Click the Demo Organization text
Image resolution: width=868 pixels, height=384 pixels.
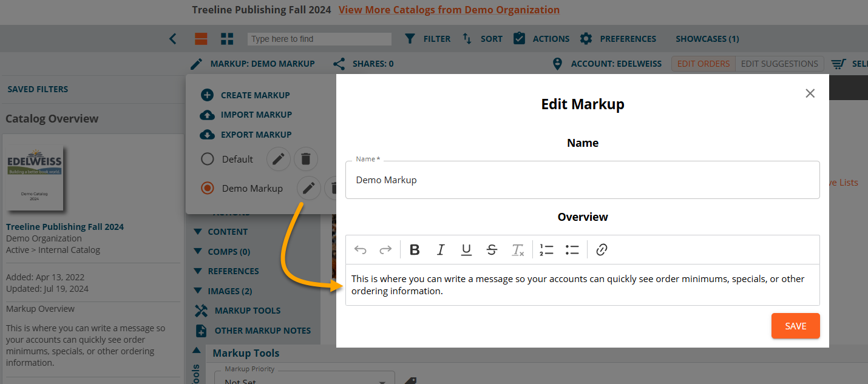[44, 238]
